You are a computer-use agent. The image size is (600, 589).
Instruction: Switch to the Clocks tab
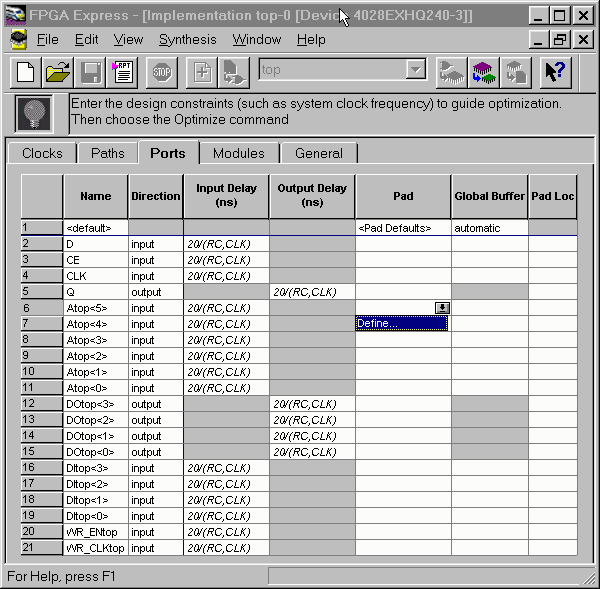[x=42, y=153]
